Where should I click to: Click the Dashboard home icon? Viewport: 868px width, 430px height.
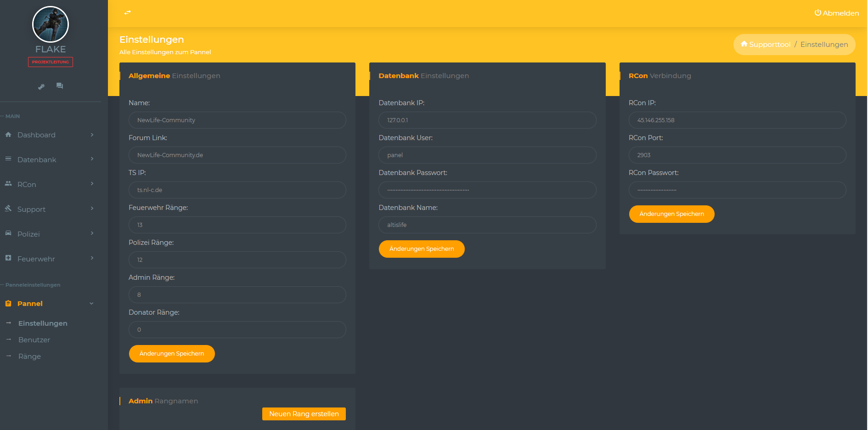click(8, 135)
